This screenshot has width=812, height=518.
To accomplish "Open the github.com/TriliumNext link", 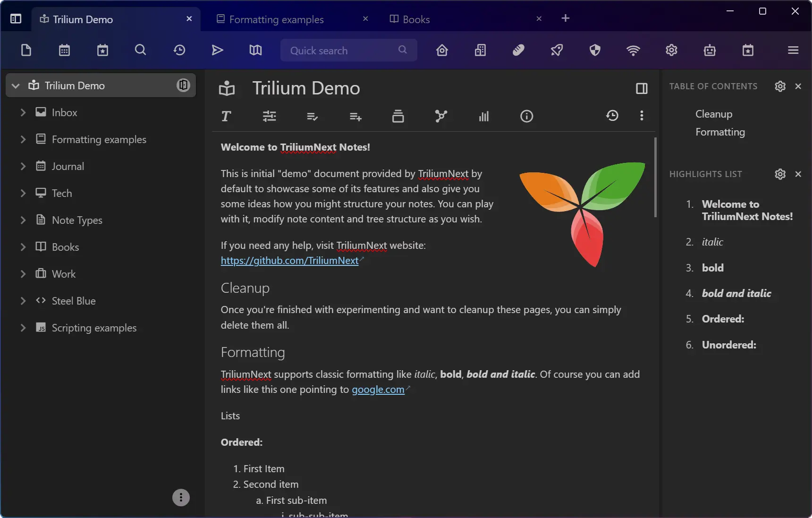I will tap(289, 261).
